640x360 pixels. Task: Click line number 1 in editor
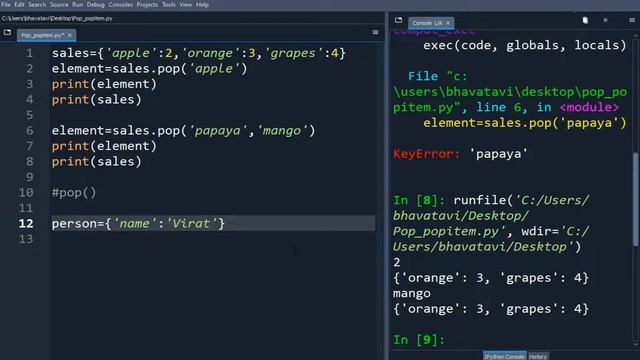pos(29,53)
